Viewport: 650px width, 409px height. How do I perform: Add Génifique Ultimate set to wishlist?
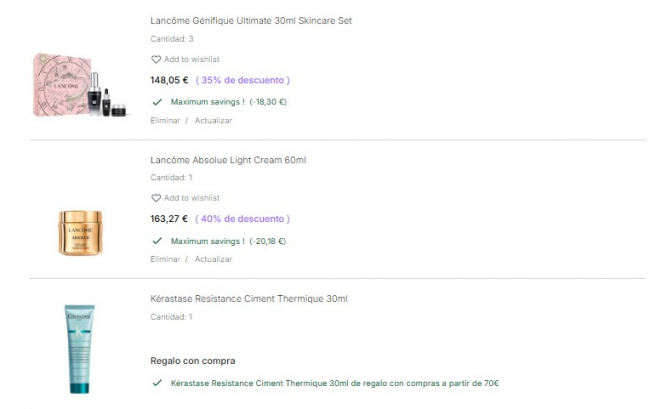pos(191,60)
